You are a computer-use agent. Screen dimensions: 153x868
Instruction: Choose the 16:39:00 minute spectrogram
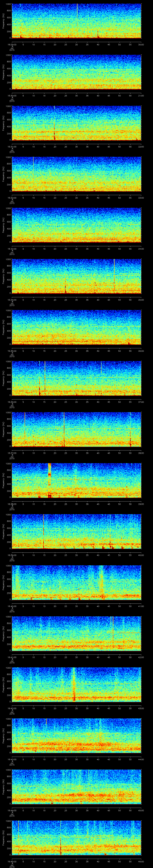click(76, 531)
